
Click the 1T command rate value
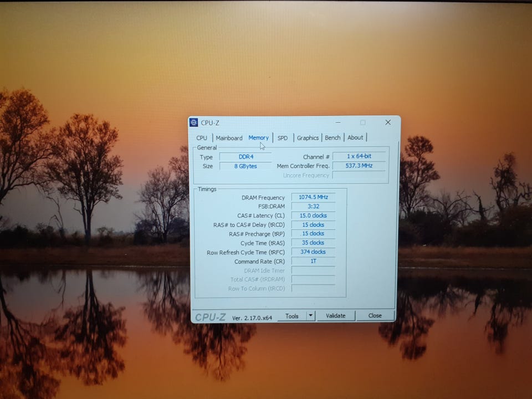pyautogui.click(x=313, y=261)
